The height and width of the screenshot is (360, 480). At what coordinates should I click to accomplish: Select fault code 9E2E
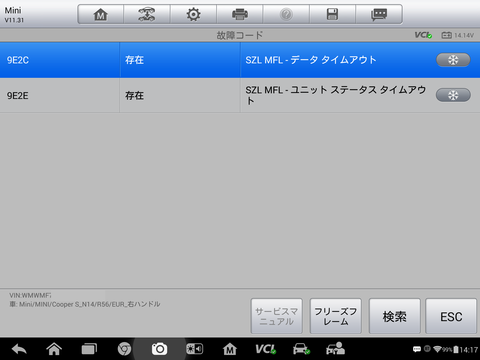(18, 96)
